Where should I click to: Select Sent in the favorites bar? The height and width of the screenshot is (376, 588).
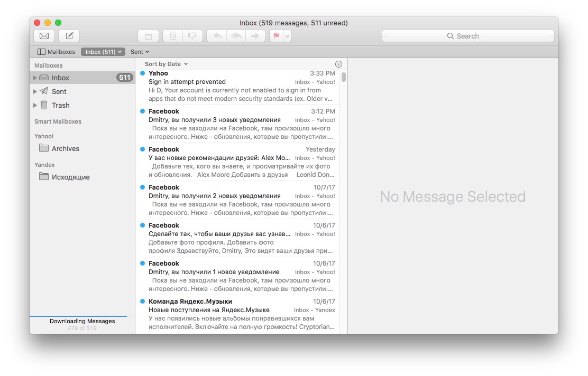(x=140, y=52)
